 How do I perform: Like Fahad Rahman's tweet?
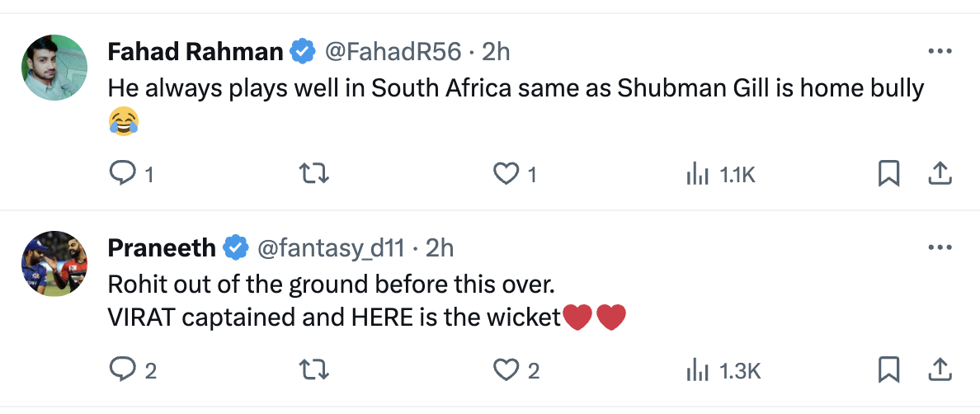coord(504,174)
